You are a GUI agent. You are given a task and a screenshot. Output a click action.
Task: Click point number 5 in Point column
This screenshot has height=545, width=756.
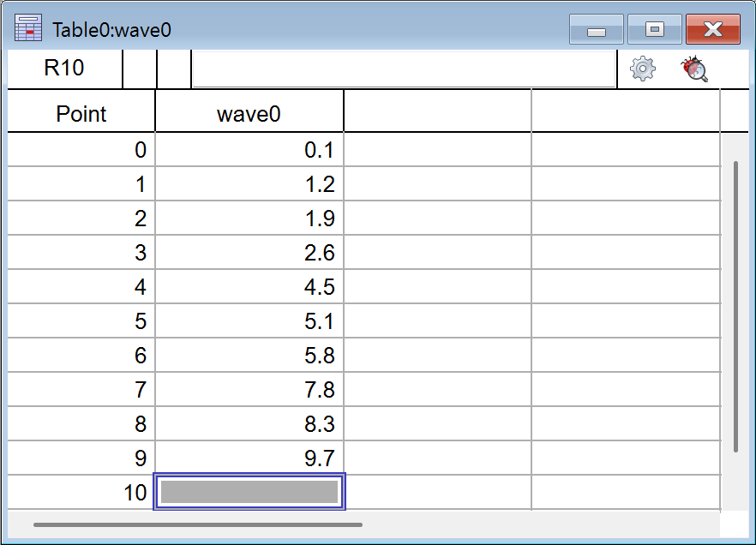(x=81, y=321)
